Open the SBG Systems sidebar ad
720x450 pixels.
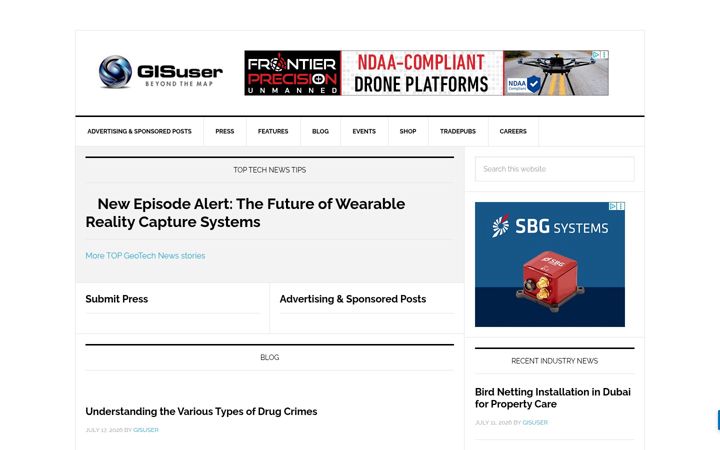tap(550, 264)
